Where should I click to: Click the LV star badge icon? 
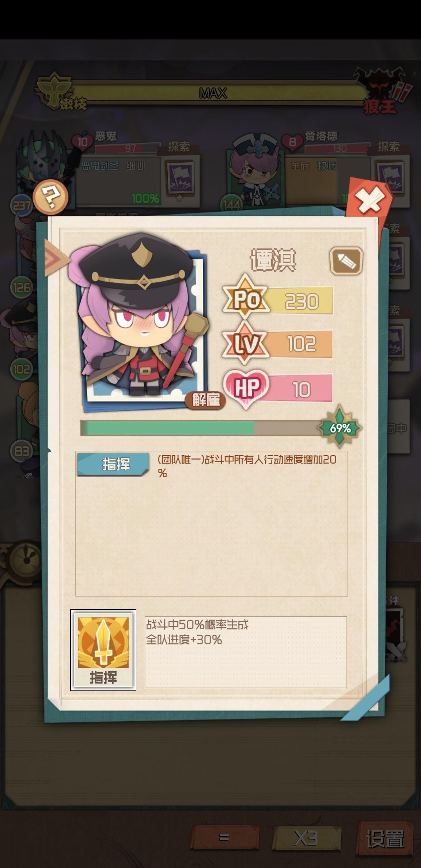(x=246, y=343)
